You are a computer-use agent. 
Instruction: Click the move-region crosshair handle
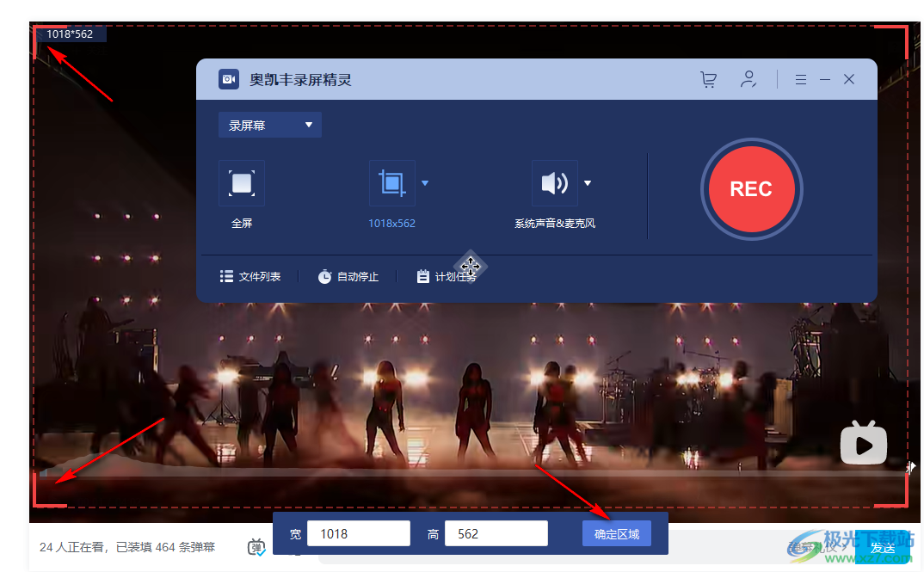coord(471,267)
